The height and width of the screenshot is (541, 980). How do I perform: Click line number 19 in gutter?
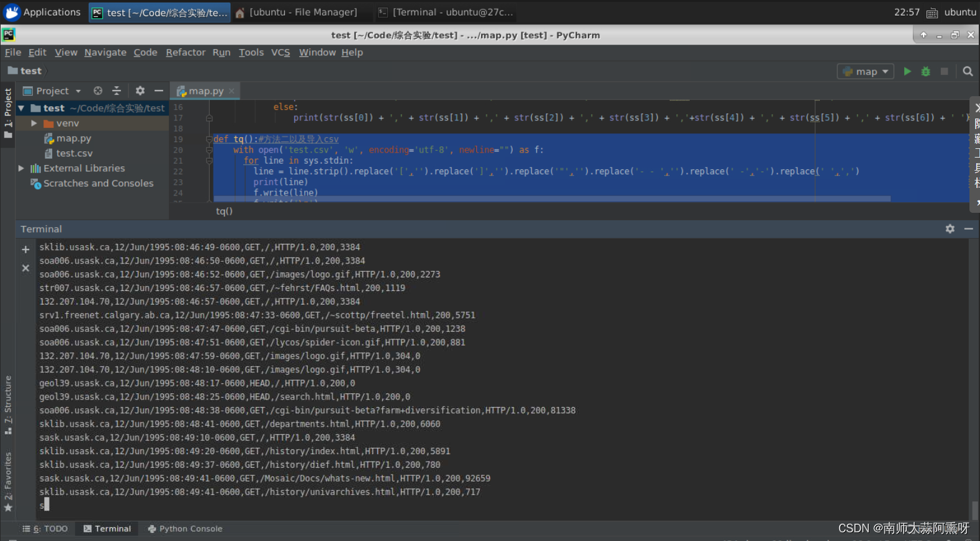(x=178, y=140)
